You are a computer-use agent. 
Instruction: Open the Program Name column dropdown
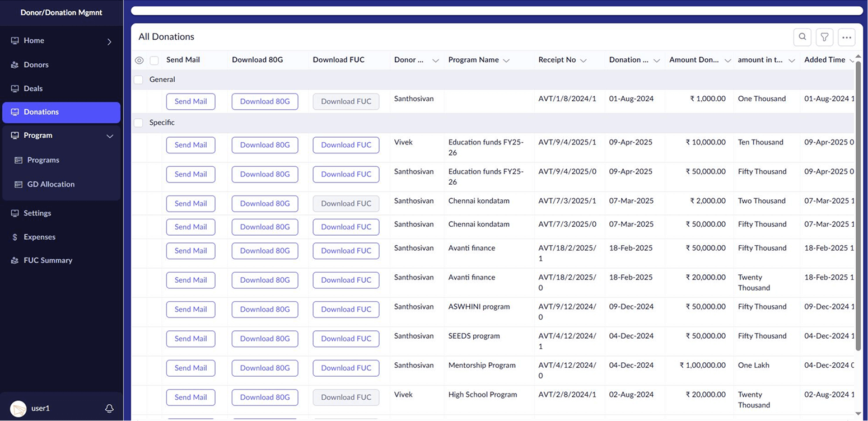click(x=506, y=60)
